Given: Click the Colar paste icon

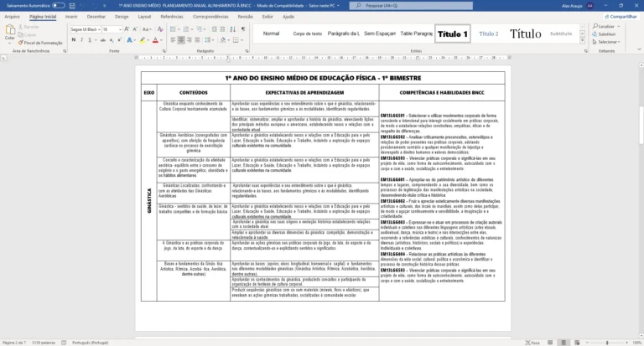Looking at the screenshot, I should (10, 29).
